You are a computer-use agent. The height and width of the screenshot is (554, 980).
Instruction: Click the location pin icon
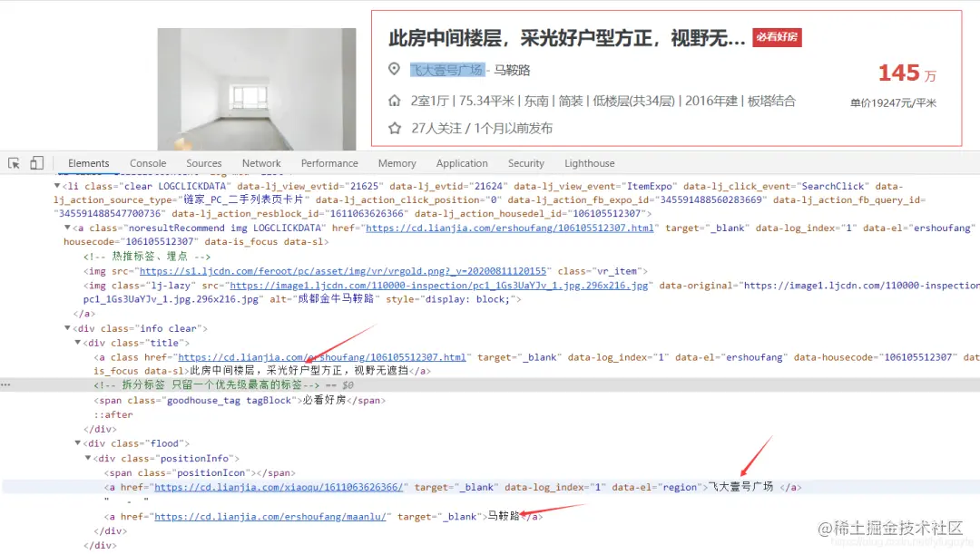click(394, 69)
